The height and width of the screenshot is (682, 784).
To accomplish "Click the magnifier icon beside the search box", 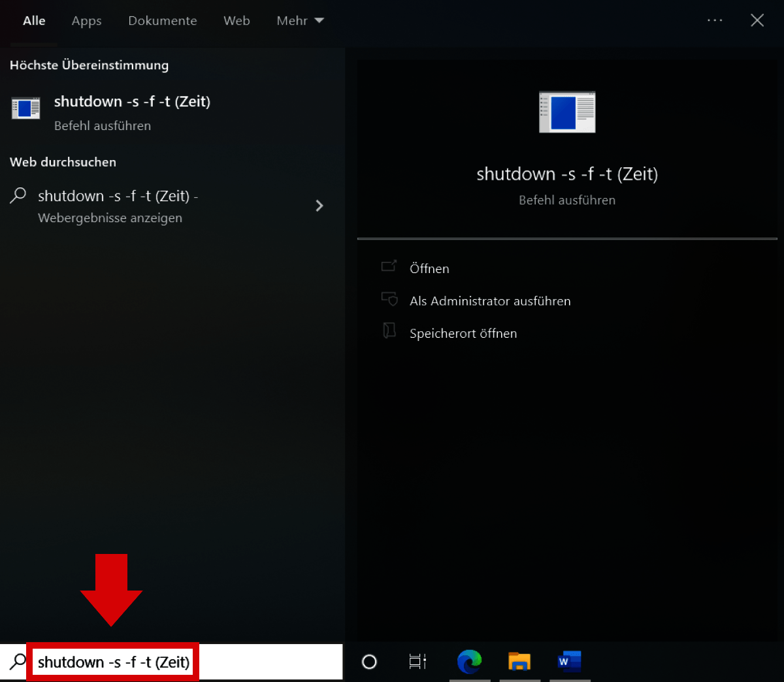I will (17, 661).
